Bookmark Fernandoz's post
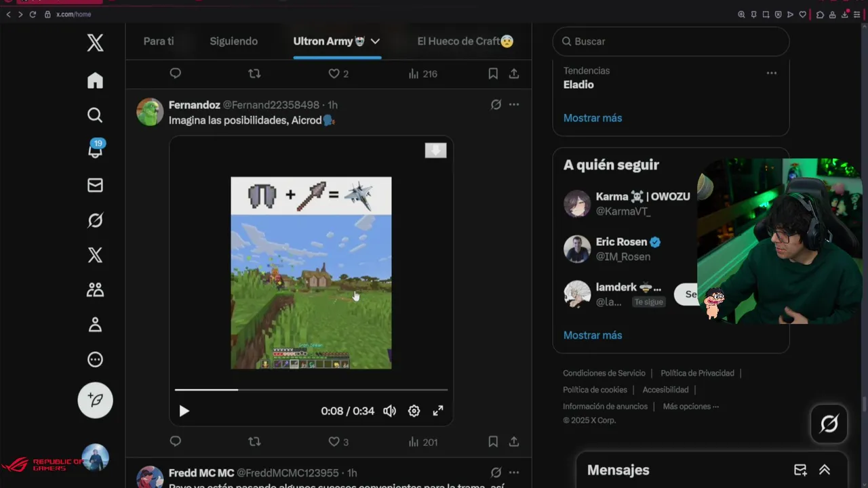 click(x=493, y=441)
